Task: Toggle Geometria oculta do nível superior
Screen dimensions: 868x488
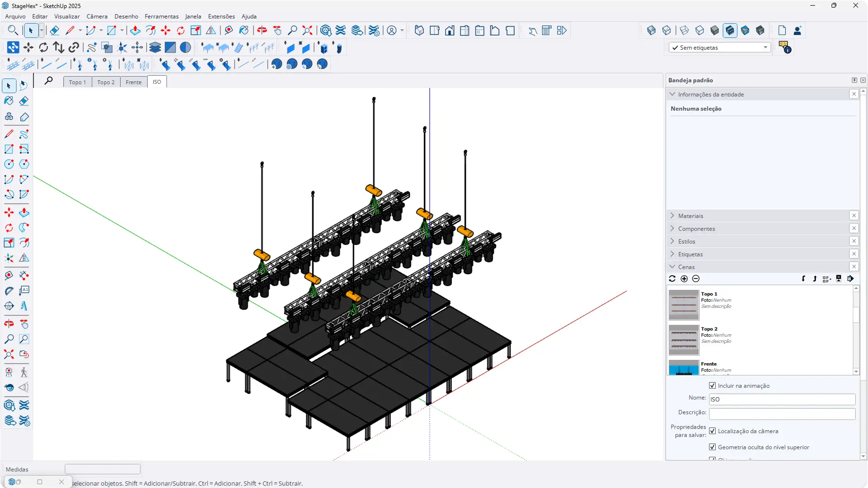Action: pyautogui.click(x=712, y=447)
